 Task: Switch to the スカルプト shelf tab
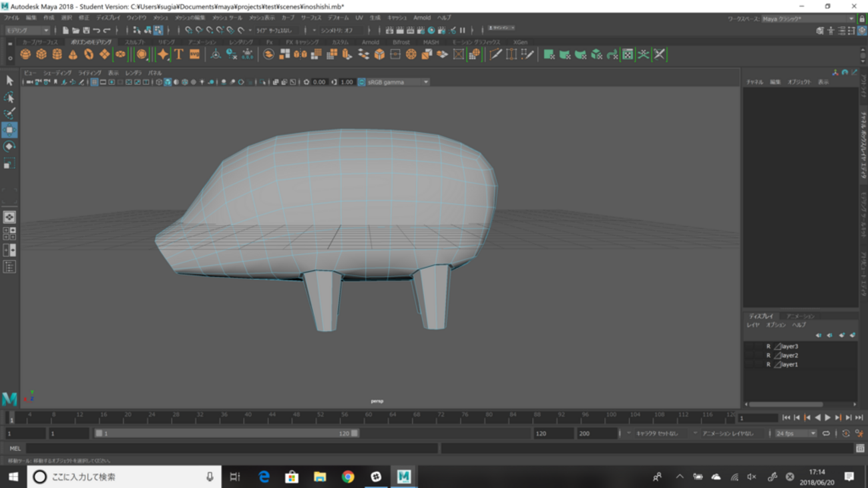(x=135, y=42)
